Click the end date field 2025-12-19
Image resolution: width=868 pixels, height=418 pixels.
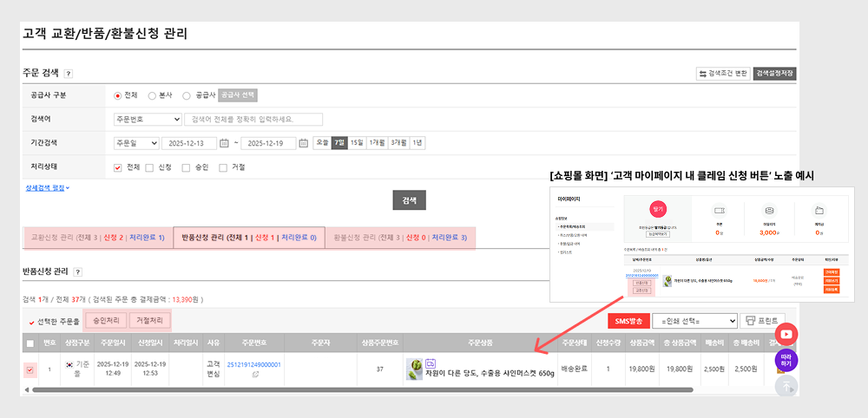point(268,143)
